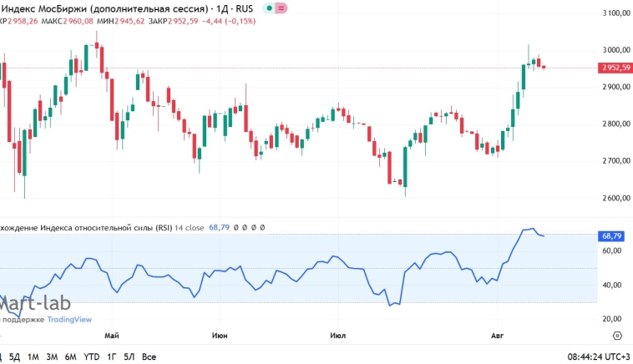
Task: Click the 2 900,00 price scale label
Action: click(x=616, y=87)
